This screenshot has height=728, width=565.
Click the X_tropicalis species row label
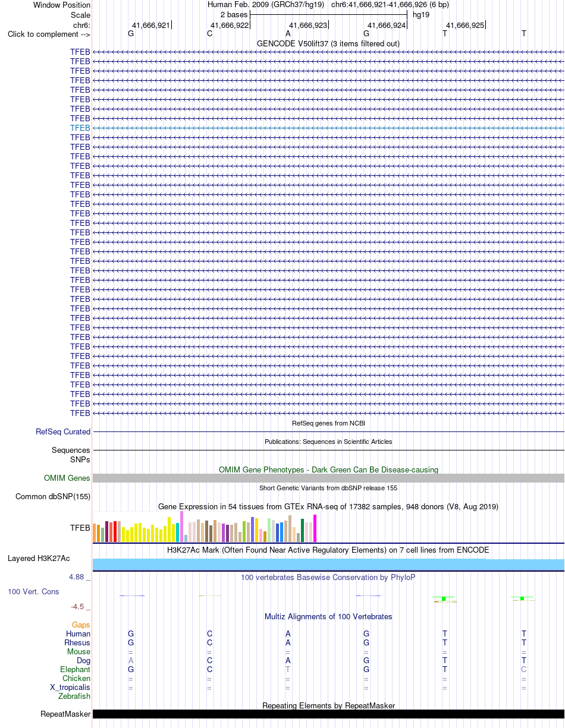click(70, 687)
